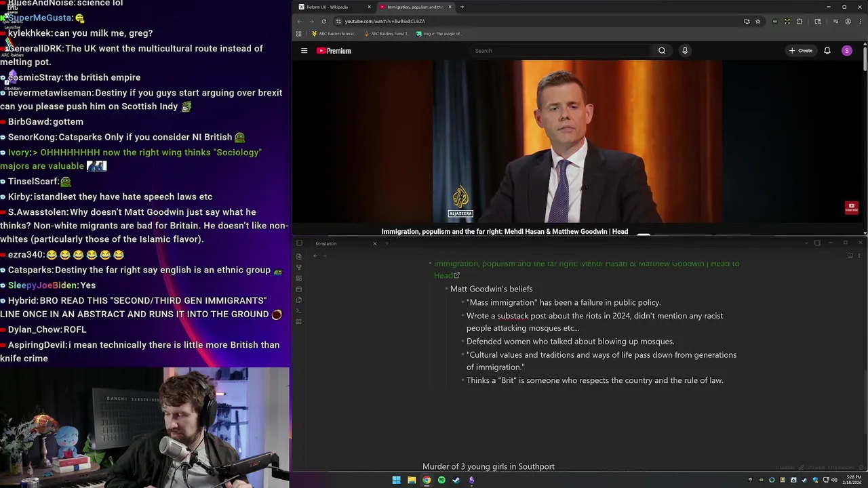Click the YouTube search magnifier button
868x488 pixels.
pyautogui.click(x=662, y=51)
